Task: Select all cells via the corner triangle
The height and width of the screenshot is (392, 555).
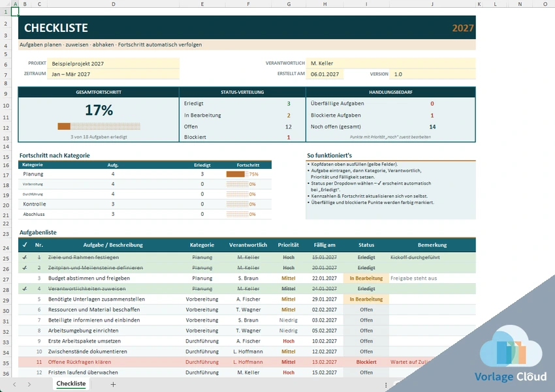Action: point(6,4)
